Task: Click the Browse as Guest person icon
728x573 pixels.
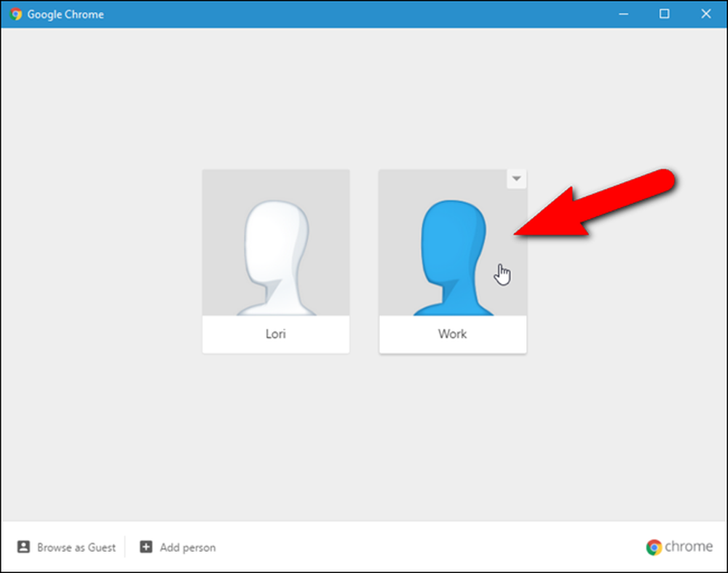Action: pos(23,547)
